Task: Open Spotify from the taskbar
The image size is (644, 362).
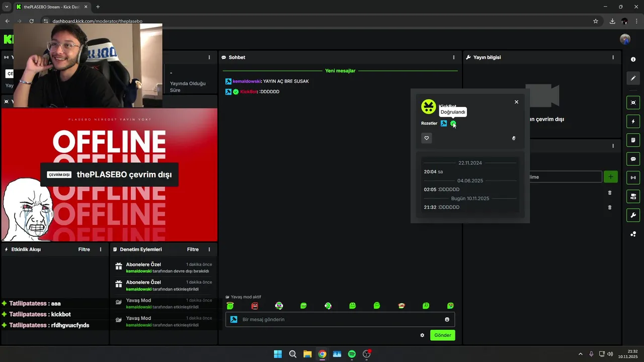Action: (352, 354)
